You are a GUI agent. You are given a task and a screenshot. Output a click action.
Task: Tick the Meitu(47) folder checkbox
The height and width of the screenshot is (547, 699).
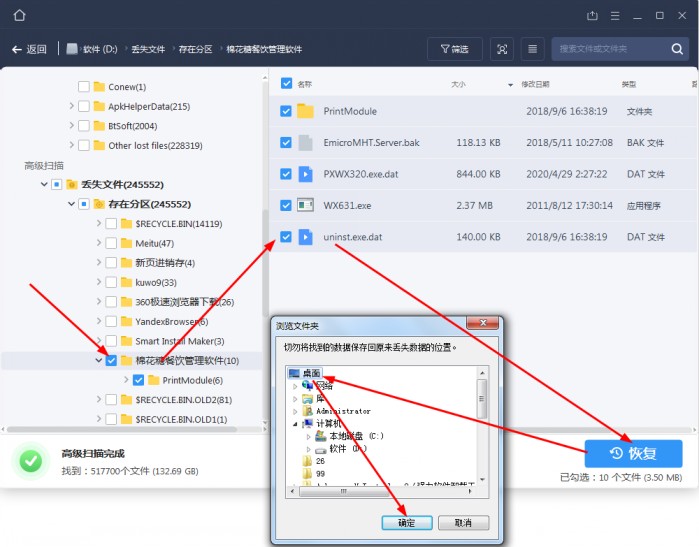tap(111, 243)
